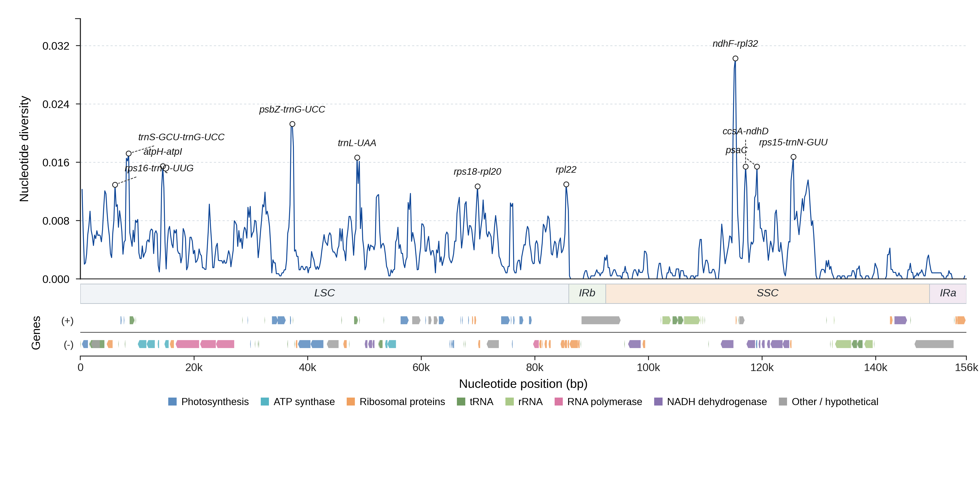Select the IRa region bar

tap(948, 293)
